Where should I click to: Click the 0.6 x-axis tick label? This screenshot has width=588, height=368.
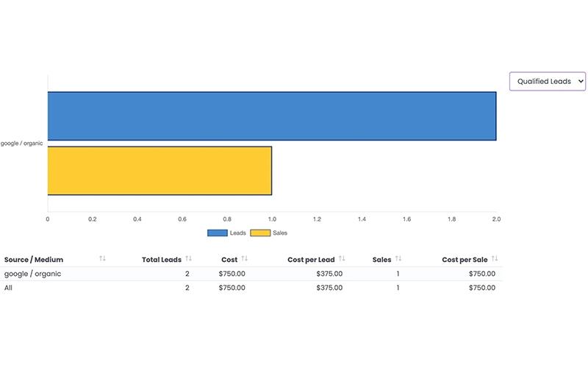(x=182, y=219)
